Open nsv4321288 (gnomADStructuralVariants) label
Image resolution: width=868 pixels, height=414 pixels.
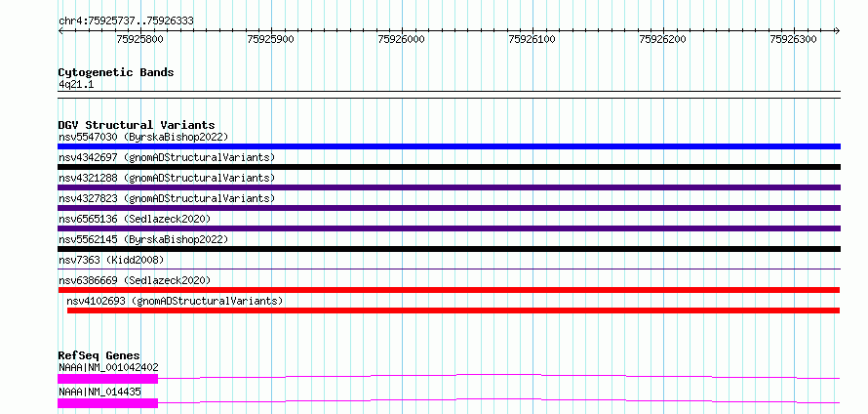point(167,178)
